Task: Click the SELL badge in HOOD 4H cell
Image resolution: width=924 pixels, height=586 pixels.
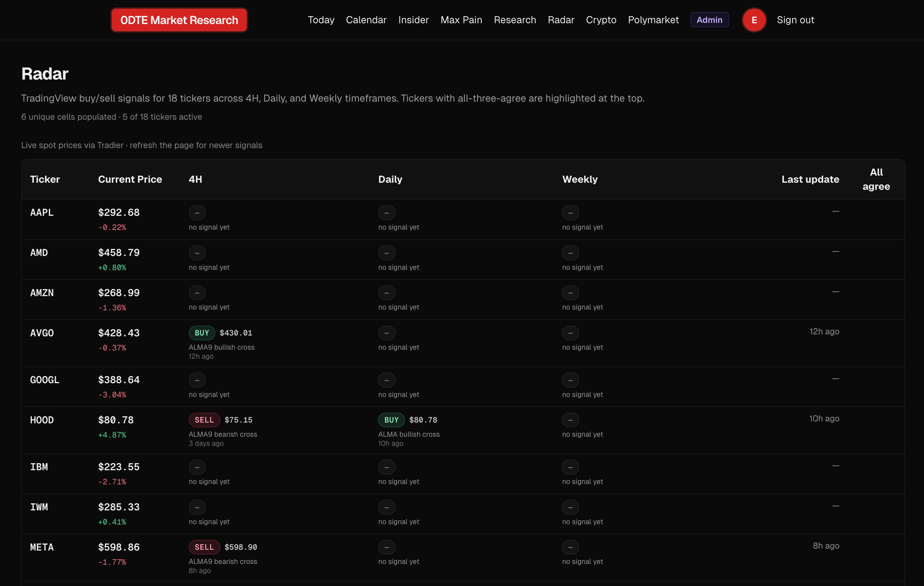Action: (x=204, y=420)
